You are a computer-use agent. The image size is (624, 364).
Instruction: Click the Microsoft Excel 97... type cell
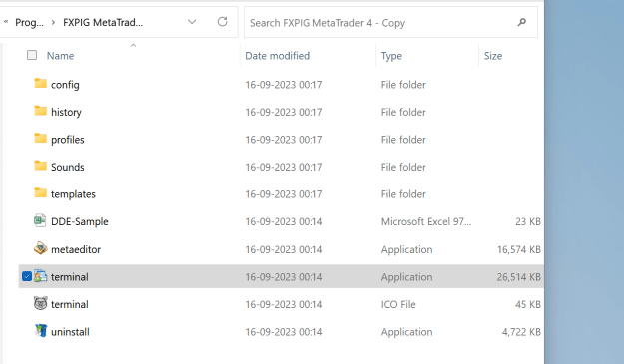tap(426, 221)
